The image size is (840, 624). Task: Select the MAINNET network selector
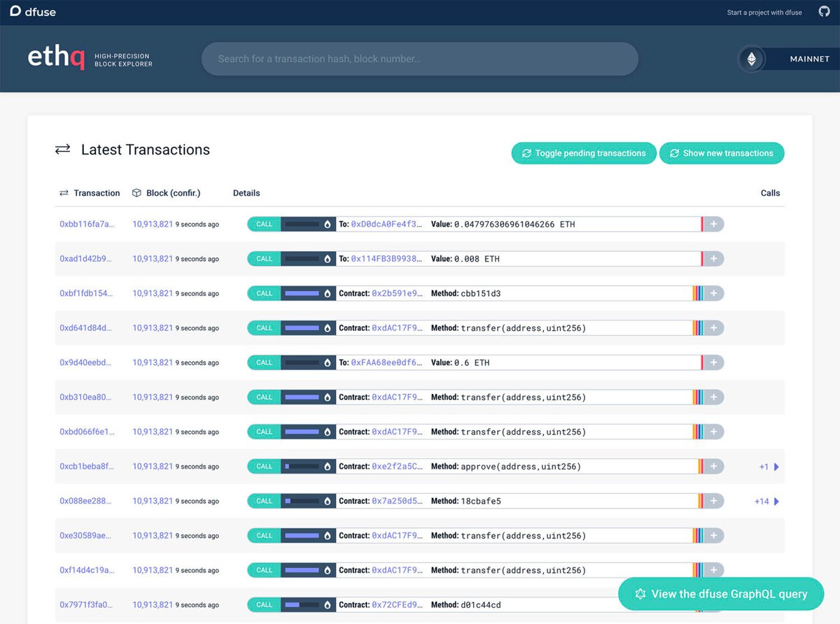[808, 59]
